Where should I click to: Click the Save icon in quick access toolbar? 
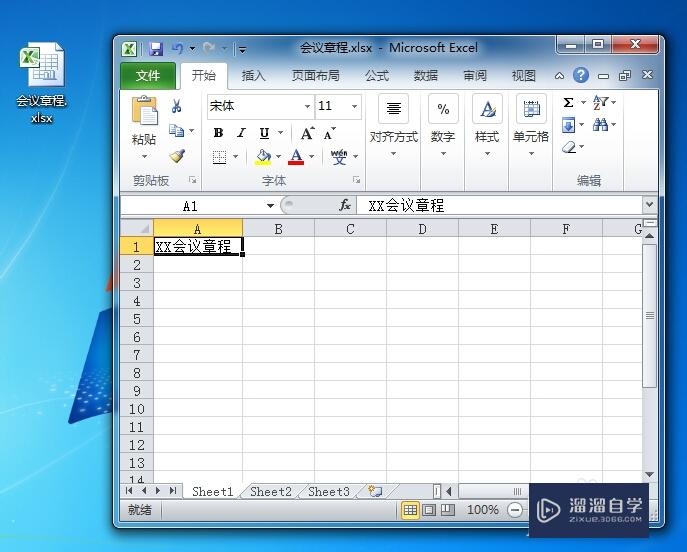[156, 49]
